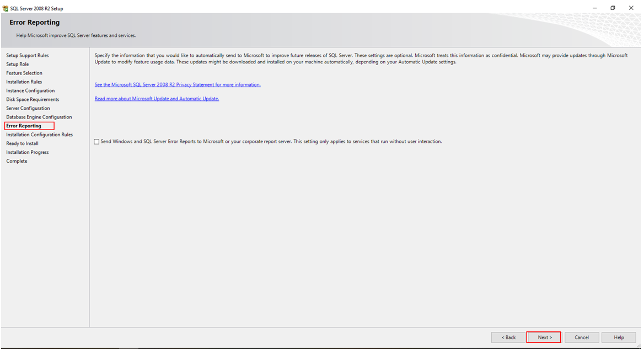
Task: Click the Next > button
Action: point(544,337)
